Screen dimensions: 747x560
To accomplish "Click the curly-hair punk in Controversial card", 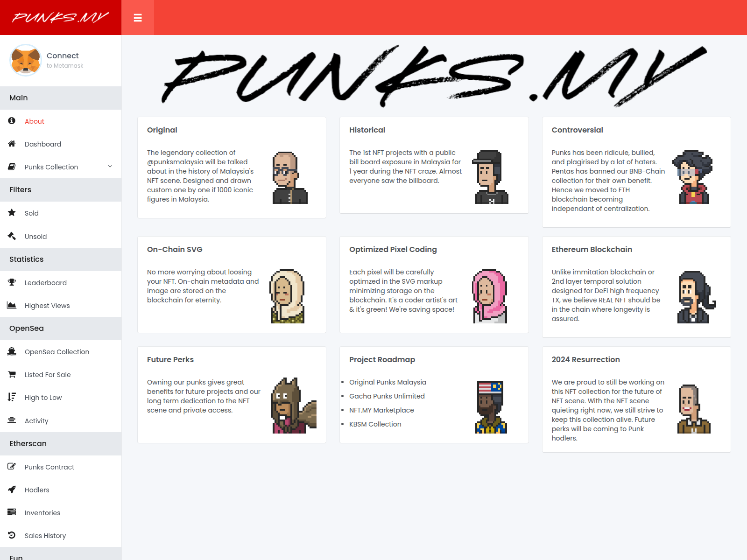I will click(693, 177).
